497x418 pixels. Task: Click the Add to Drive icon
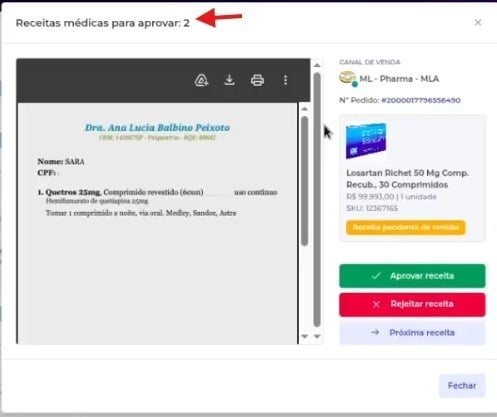[x=201, y=80]
